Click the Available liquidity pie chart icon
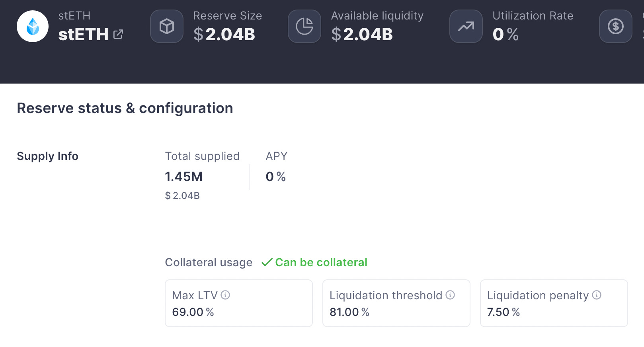 (304, 26)
